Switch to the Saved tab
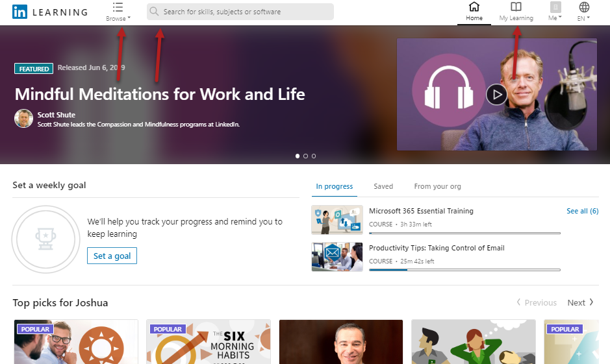The image size is (610, 364). [383, 186]
